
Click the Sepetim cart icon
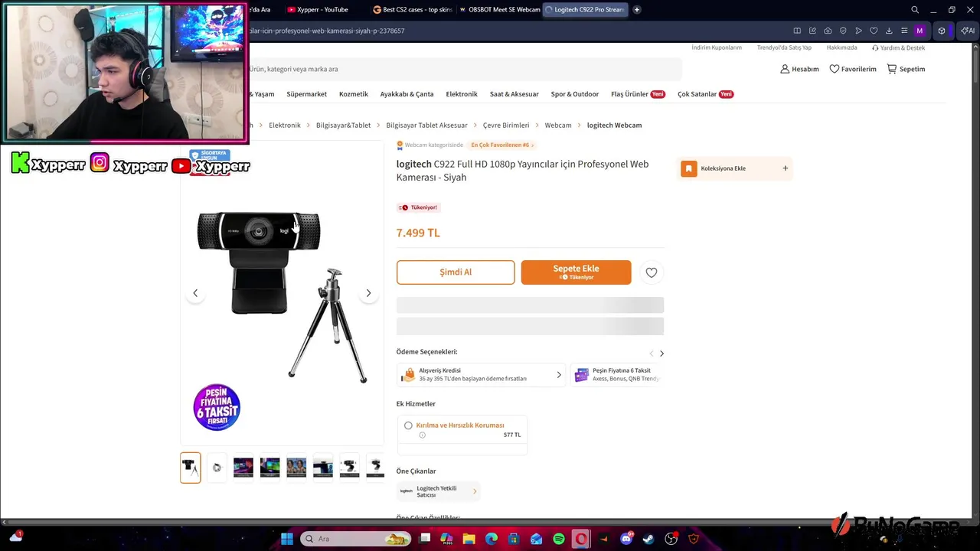click(x=891, y=69)
